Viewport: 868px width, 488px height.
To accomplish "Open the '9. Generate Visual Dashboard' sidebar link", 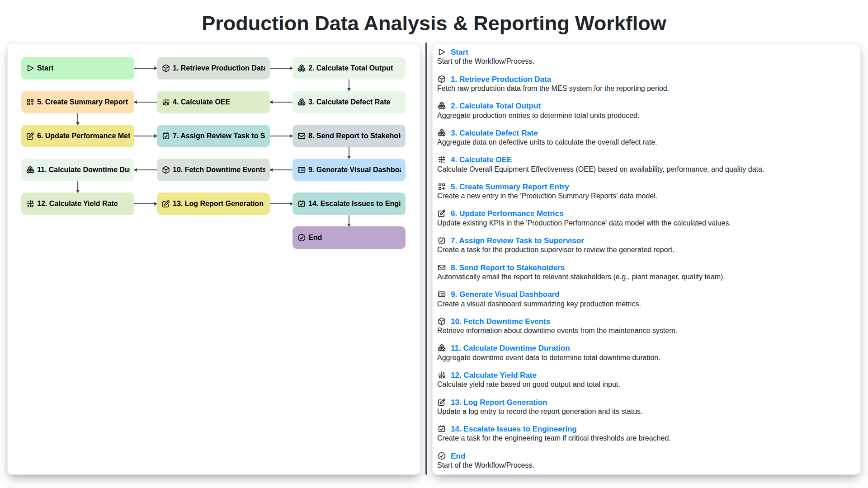I will [505, 294].
